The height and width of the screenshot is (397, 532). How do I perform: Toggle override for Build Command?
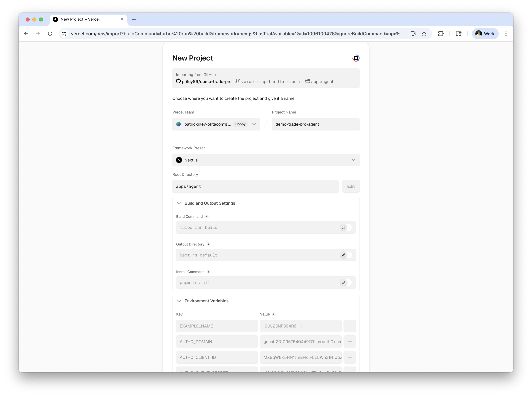pyautogui.click(x=346, y=227)
